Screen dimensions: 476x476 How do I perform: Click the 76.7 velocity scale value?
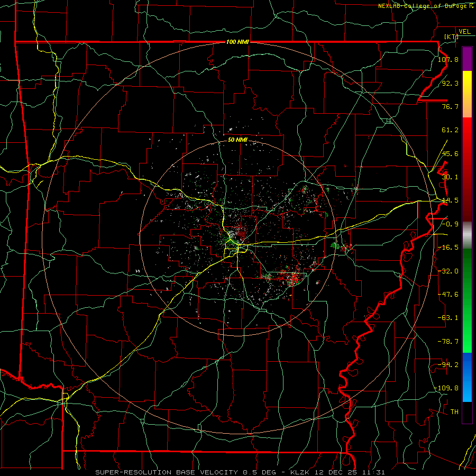450,106
